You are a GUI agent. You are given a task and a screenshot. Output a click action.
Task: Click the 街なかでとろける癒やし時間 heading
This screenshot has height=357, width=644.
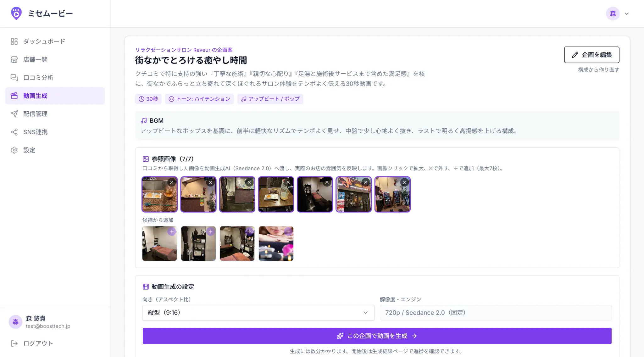pos(191,60)
